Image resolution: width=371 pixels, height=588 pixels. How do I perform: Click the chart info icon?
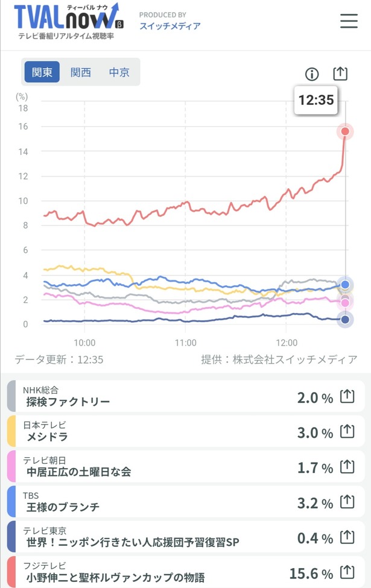click(x=312, y=74)
